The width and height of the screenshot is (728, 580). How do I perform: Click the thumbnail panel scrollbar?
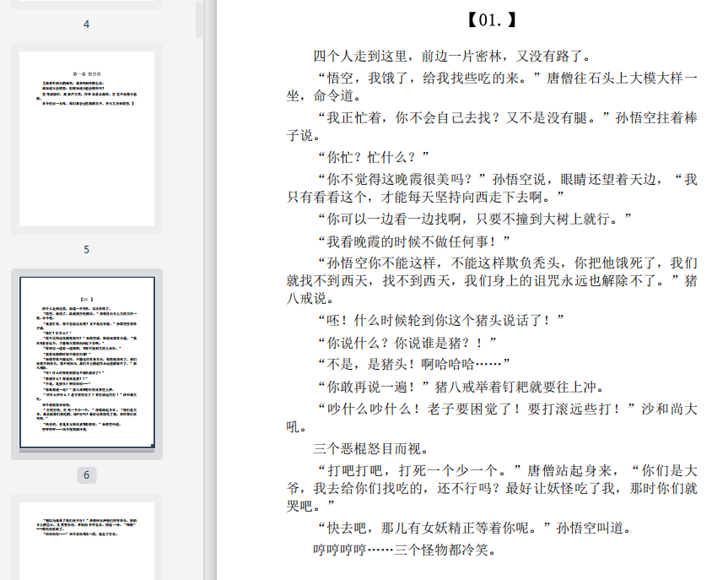coord(199,19)
